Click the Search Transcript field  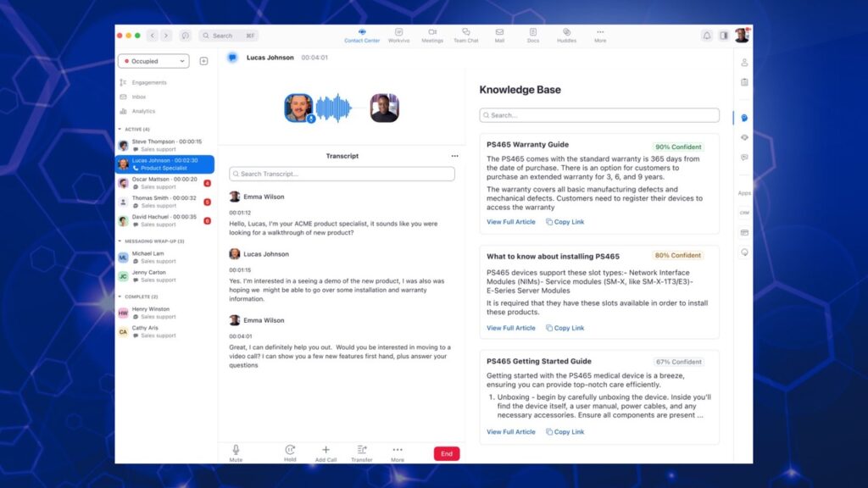point(342,174)
